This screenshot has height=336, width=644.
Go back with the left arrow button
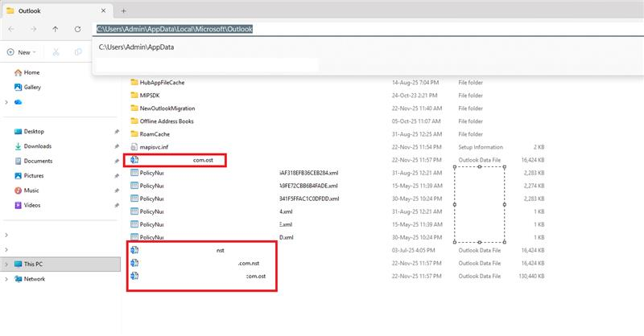[11, 29]
